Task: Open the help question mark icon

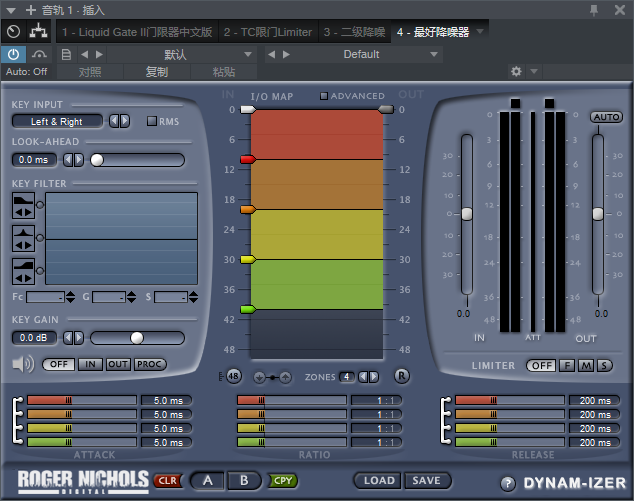Action: [508, 483]
